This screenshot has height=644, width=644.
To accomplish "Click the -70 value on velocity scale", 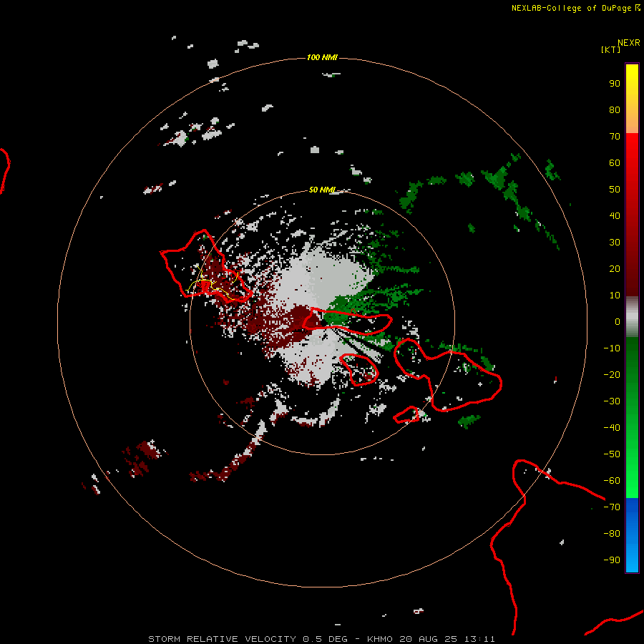I will [x=612, y=507].
